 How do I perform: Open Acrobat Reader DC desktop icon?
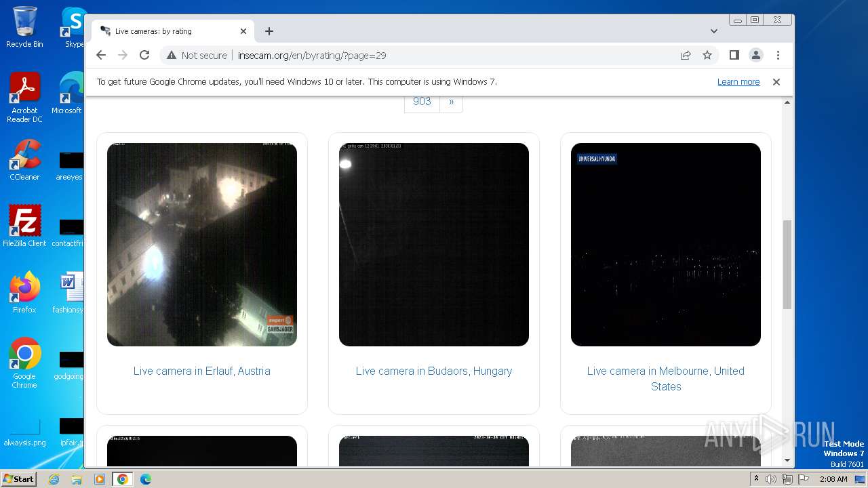(24, 98)
